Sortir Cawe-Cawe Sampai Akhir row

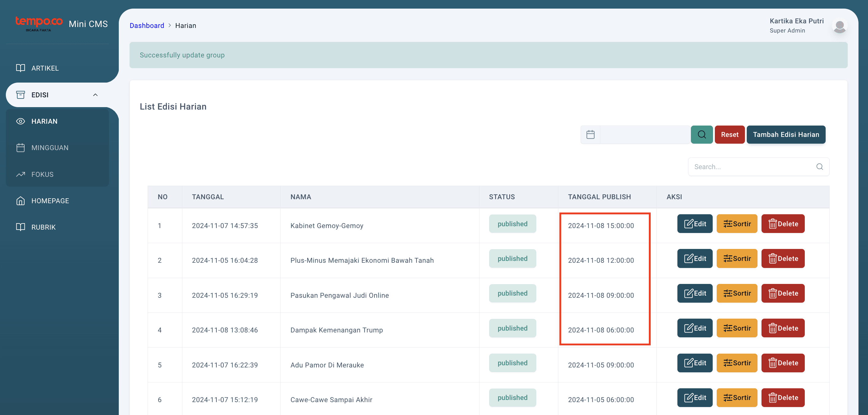point(737,398)
